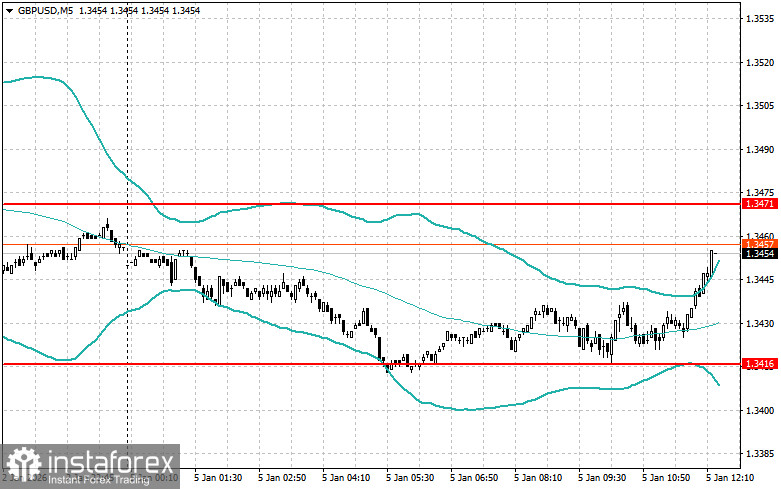The image size is (781, 489).
Task: Select the 1.3385 price axis label
Action: (x=760, y=454)
